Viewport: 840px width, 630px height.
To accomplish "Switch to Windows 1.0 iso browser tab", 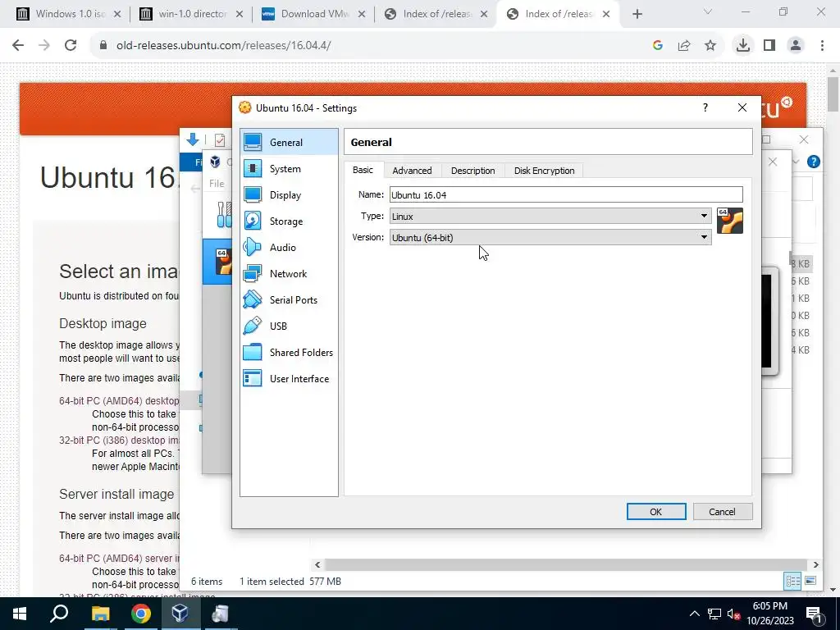I will pos(69,14).
